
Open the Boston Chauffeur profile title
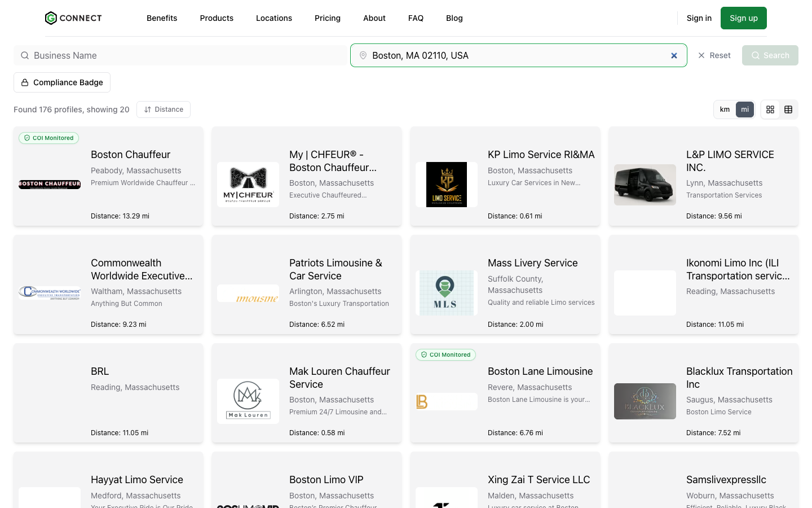point(130,155)
